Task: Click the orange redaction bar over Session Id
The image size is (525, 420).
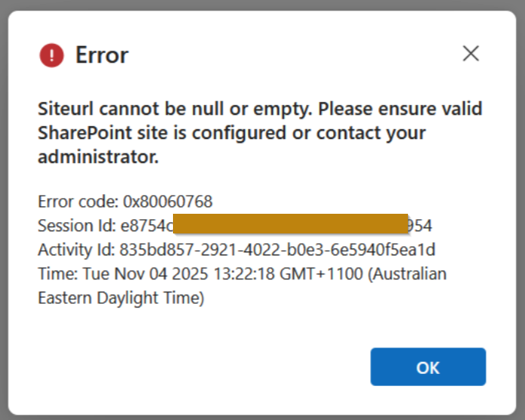Action: tap(291, 225)
